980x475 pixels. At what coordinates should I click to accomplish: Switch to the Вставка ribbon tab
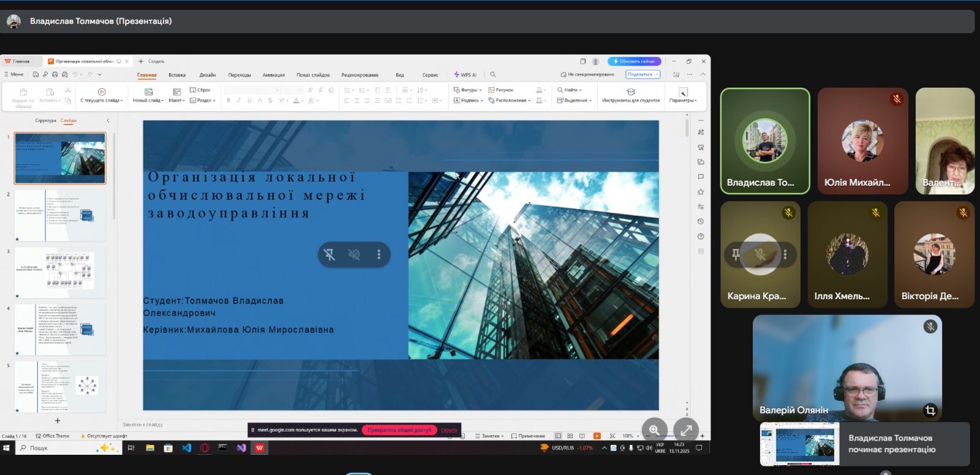pos(177,75)
